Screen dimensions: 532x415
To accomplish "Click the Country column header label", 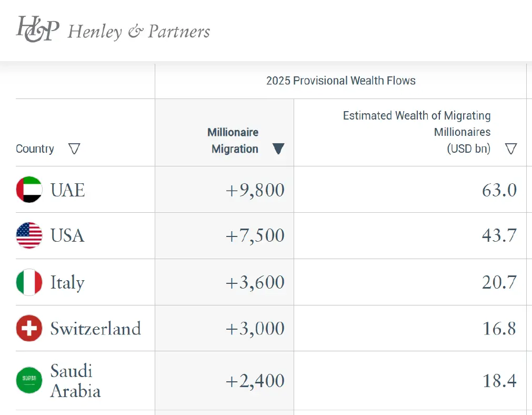I will coord(35,149).
